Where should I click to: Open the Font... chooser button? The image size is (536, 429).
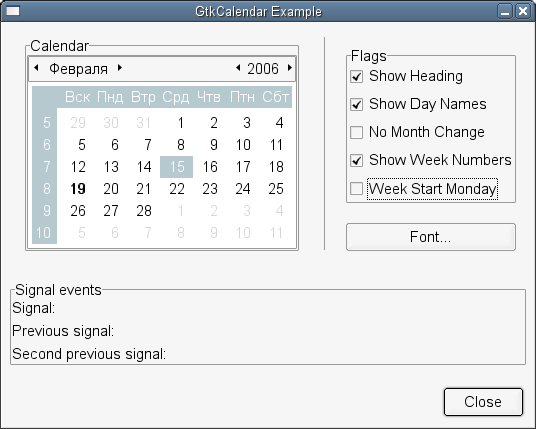pyautogui.click(x=431, y=237)
